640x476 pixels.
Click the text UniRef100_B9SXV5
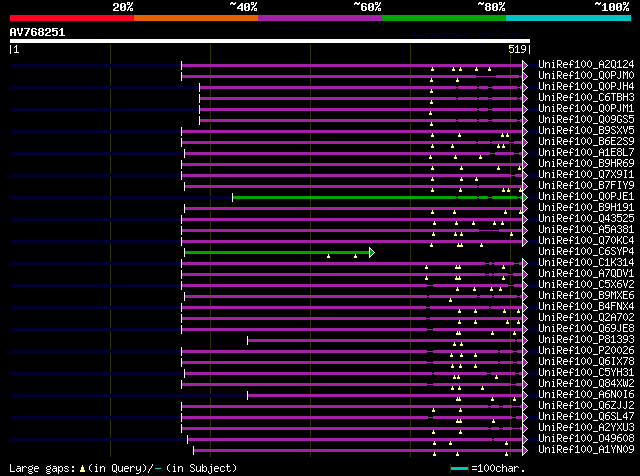(586, 131)
